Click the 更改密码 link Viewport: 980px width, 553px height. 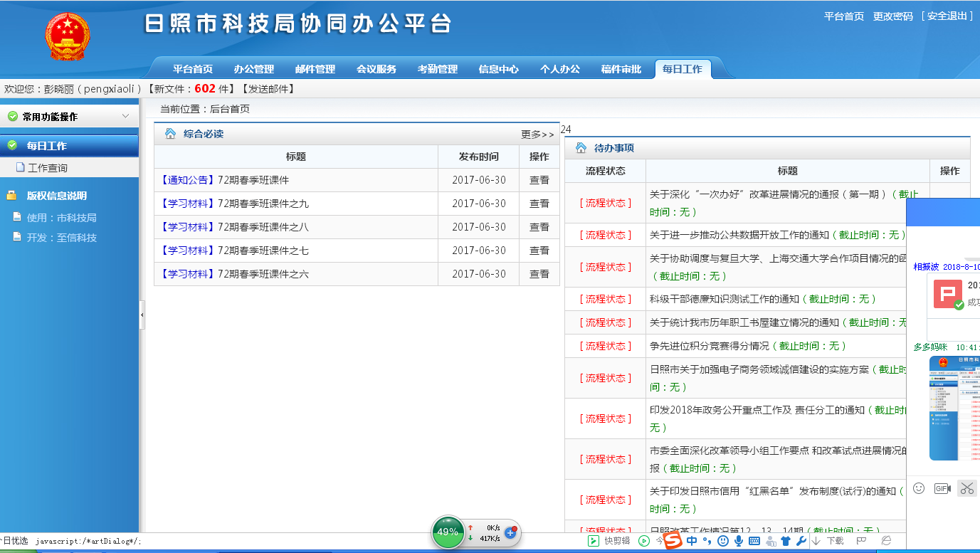tap(893, 16)
